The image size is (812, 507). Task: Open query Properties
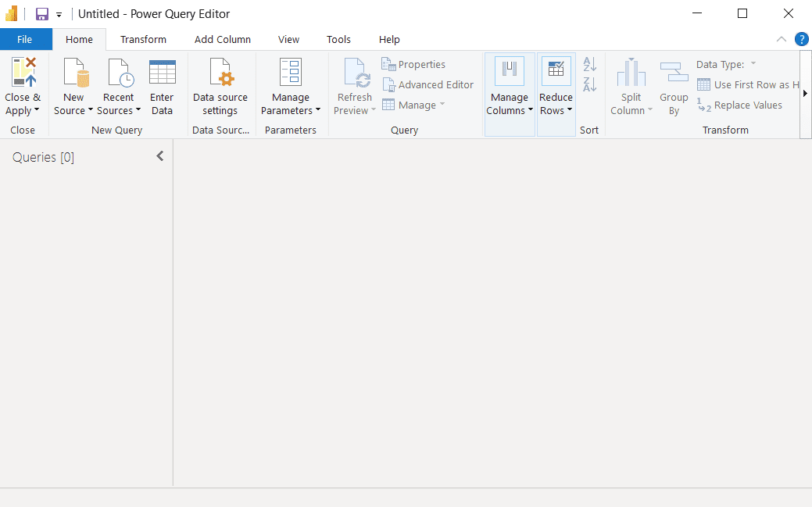(413, 64)
